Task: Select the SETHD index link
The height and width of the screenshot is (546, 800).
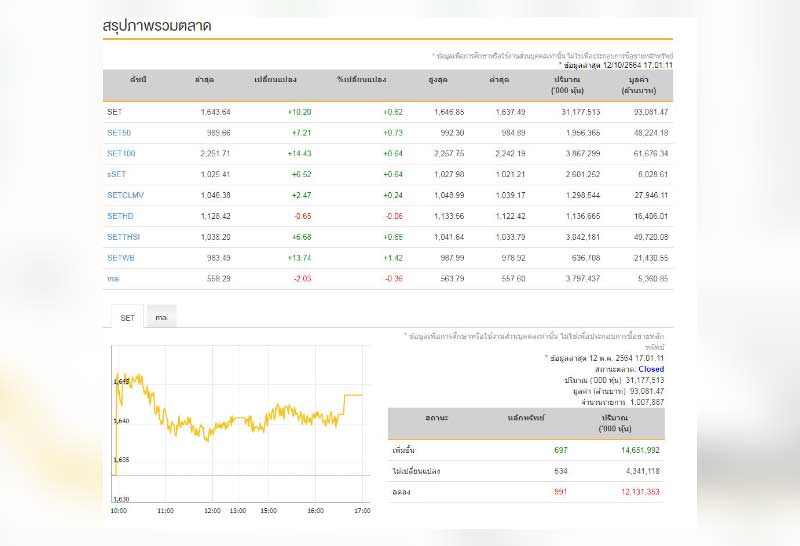Action: point(120,215)
